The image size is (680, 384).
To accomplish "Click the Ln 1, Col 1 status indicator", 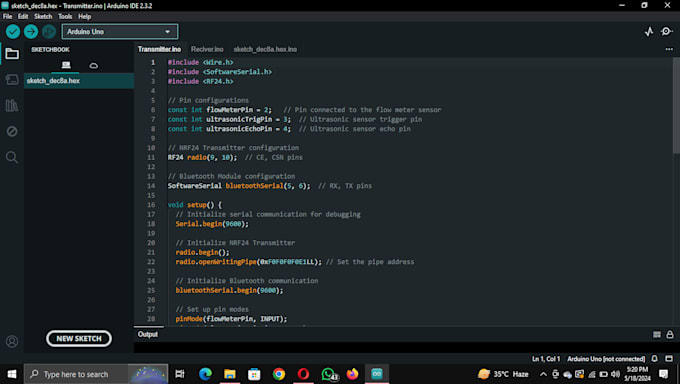I will [x=546, y=359].
